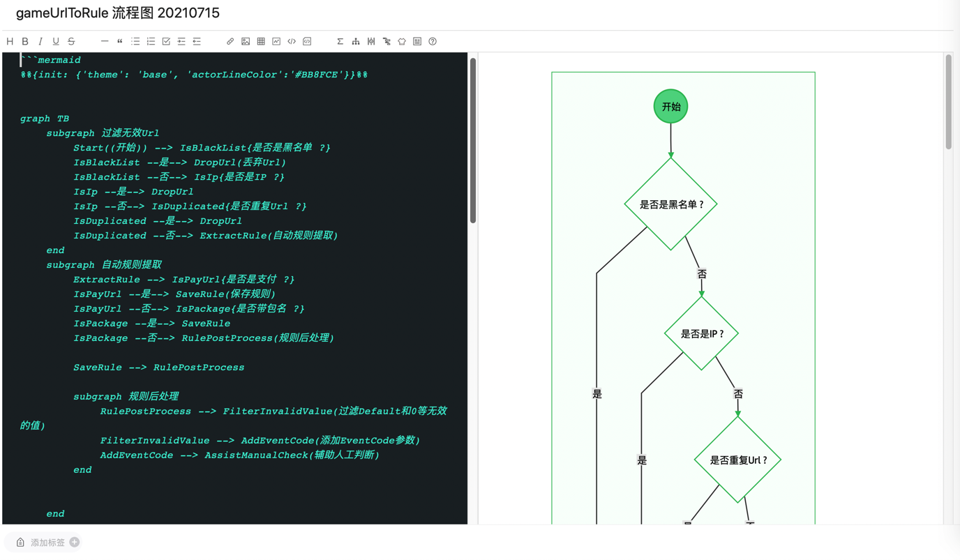Click the code editor vertical scrollbar
Viewport: 960px width, 560px height.
click(473, 141)
